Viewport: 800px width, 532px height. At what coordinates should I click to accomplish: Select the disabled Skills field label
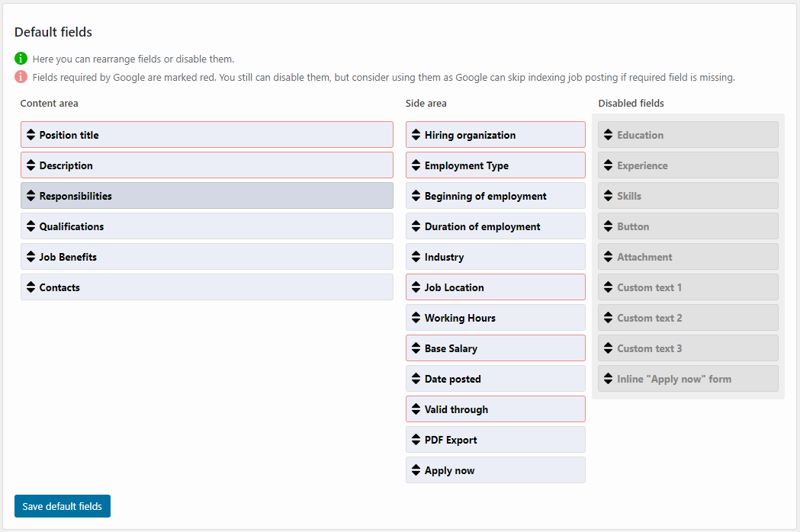coord(629,197)
